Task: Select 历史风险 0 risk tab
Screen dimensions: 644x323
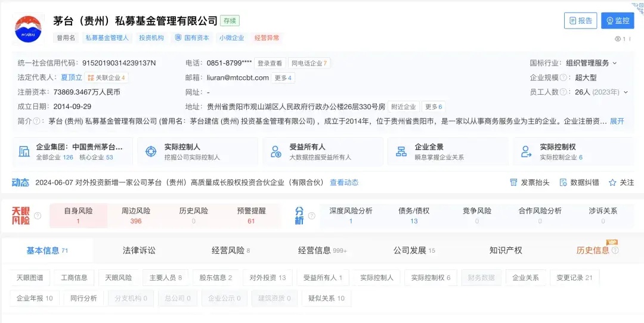Action: coord(193,216)
